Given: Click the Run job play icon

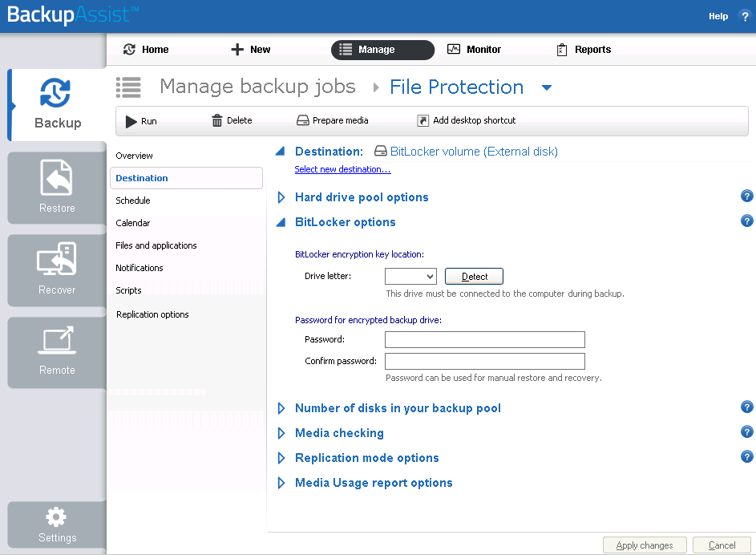Looking at the screenshot, I should pos(131,121).
